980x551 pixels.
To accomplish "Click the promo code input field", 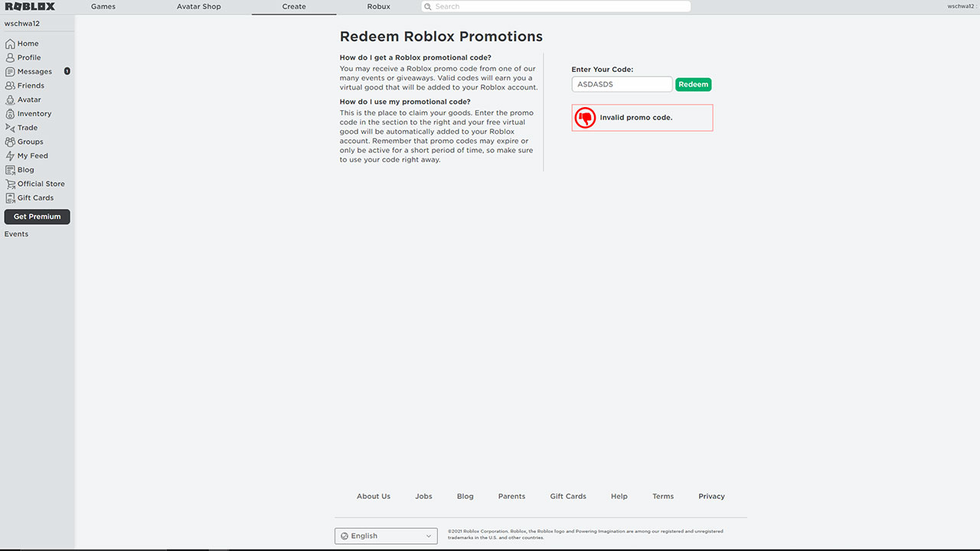I will [x=622, y=84].
